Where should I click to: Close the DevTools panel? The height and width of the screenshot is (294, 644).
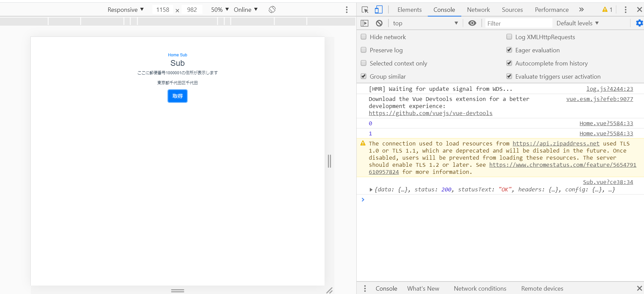[639, 10]
